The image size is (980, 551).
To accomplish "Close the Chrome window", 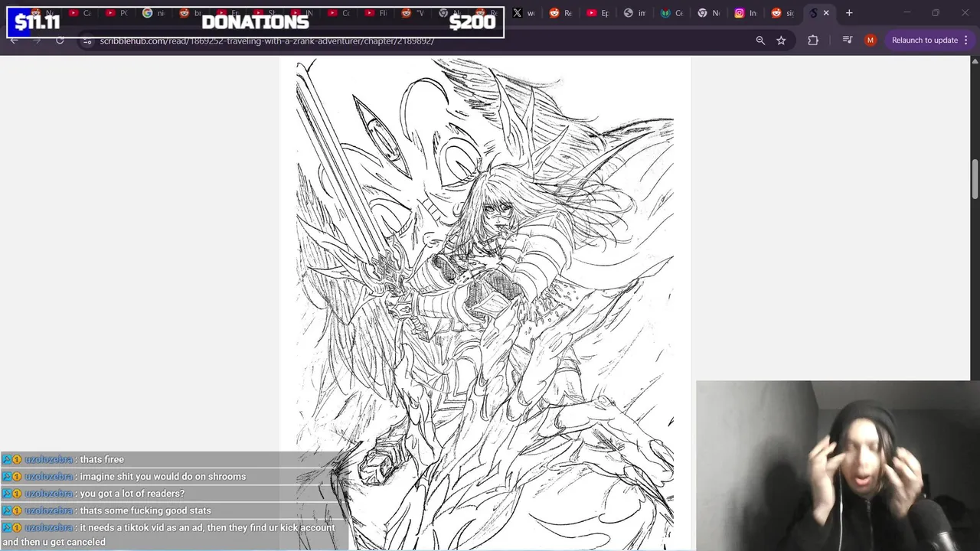I will coord(965,13).
